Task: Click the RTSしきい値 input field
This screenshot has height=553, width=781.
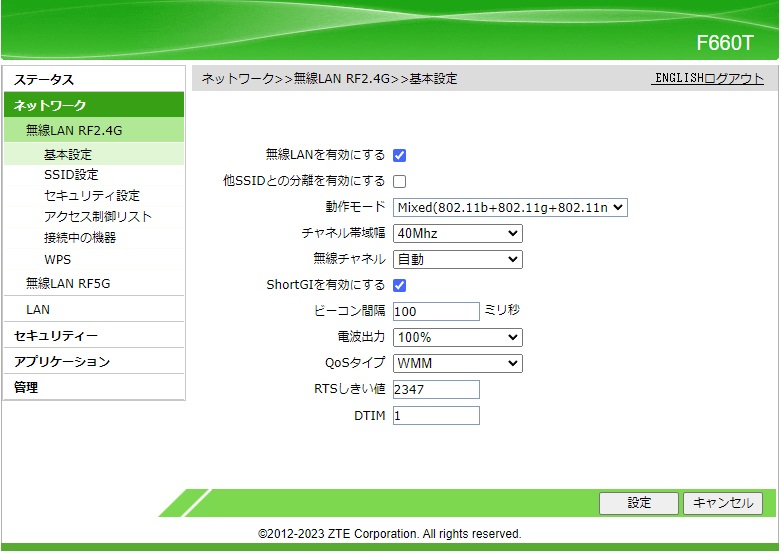Action: tap(436, 389)
